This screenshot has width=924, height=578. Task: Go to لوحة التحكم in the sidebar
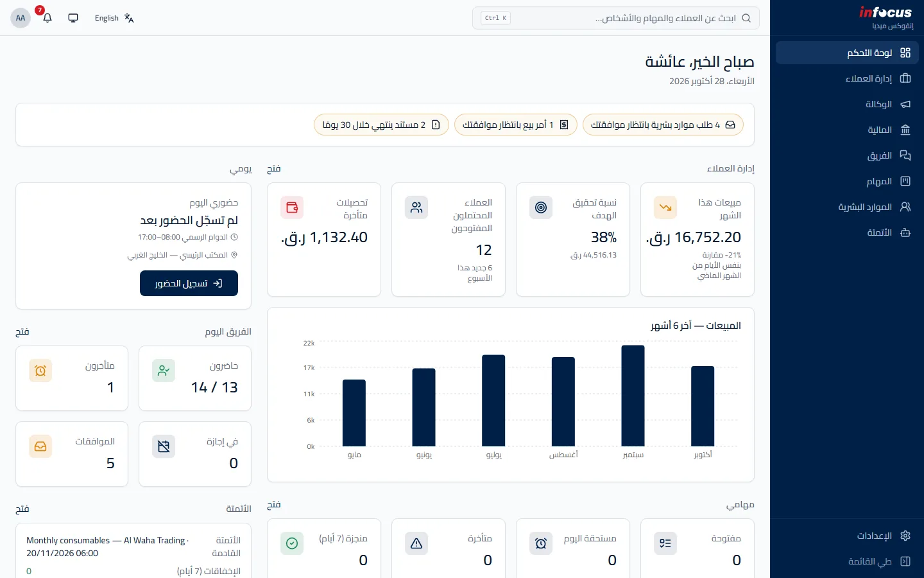(847, 53)
